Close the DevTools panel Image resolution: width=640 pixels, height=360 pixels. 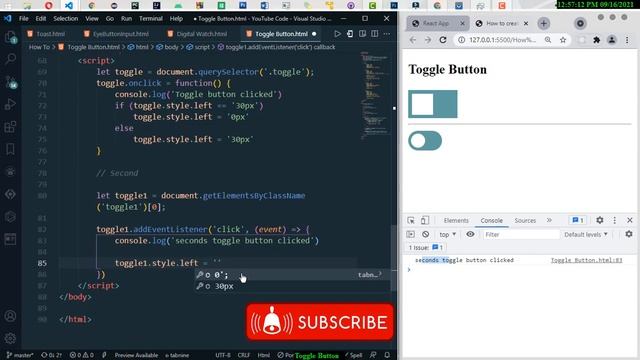point(630,220)
